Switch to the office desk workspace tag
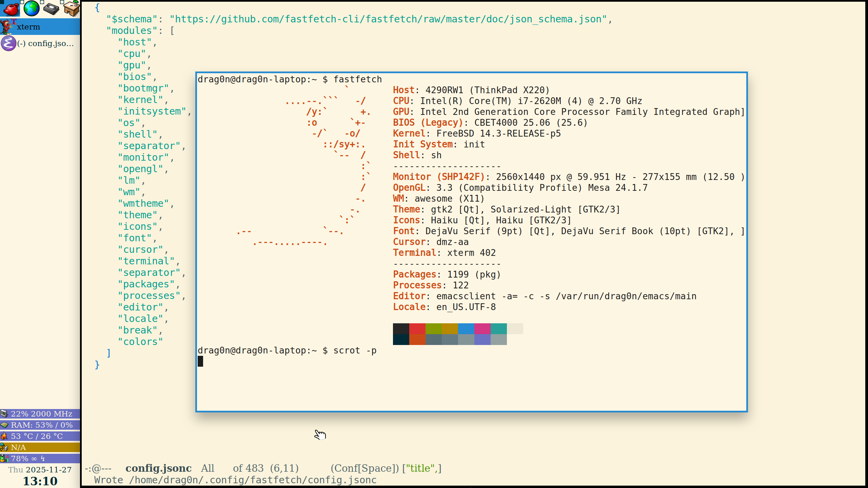 [x=72, y=8]
